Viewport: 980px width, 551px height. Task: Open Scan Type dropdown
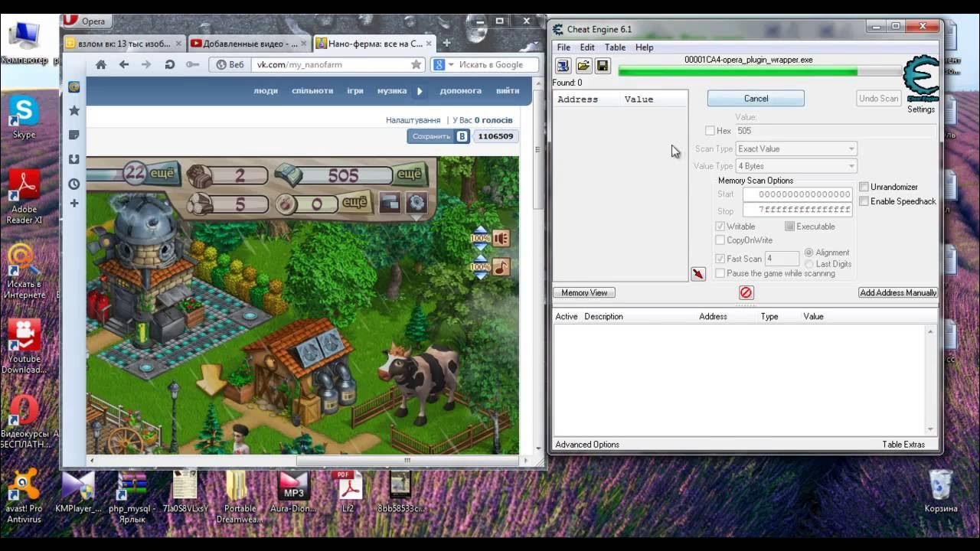click(x=795, y=148)
